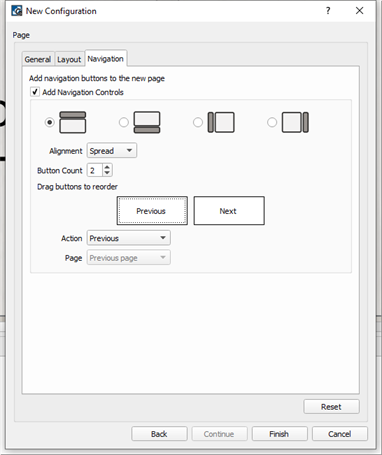382x455 pixels.
Task: Decrease Button Count with down arrow
Action: tap(107, 173)
